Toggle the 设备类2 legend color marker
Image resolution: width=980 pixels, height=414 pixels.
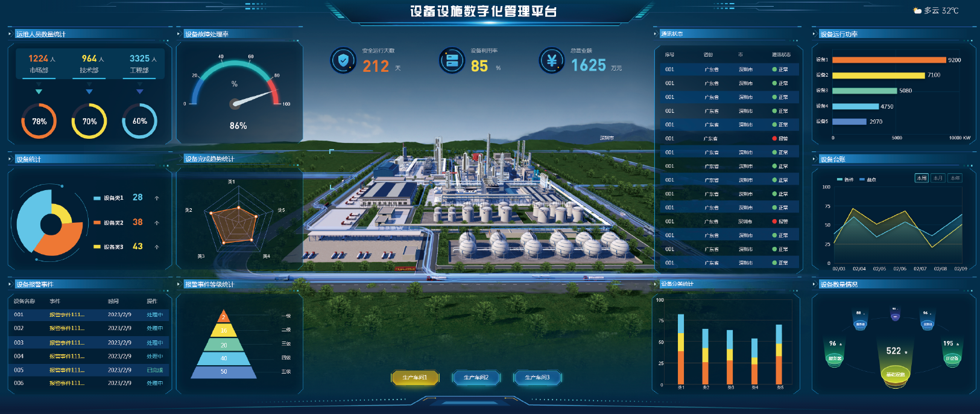(97, 223)
